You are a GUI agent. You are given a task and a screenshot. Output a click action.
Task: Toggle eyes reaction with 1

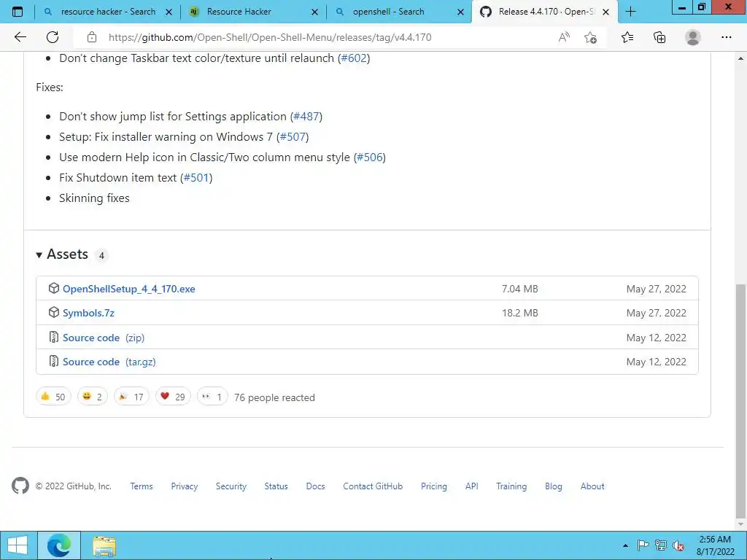point(212,397)
